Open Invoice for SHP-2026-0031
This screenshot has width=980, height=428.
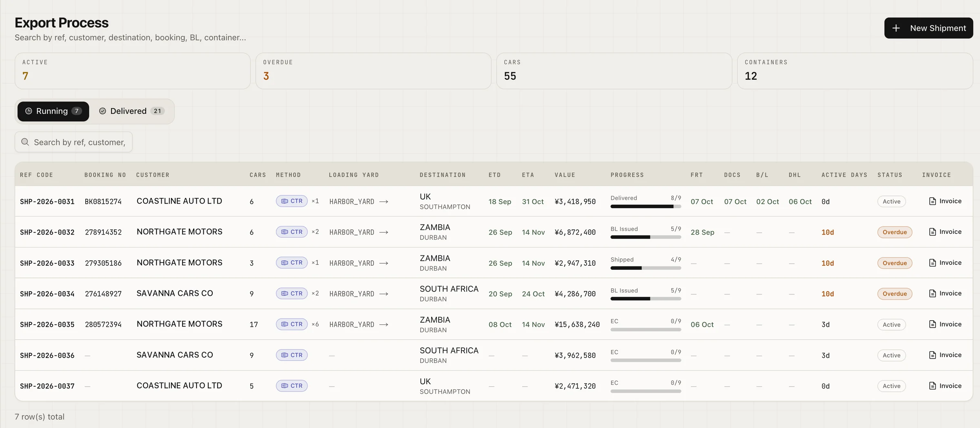click(945, 201)
